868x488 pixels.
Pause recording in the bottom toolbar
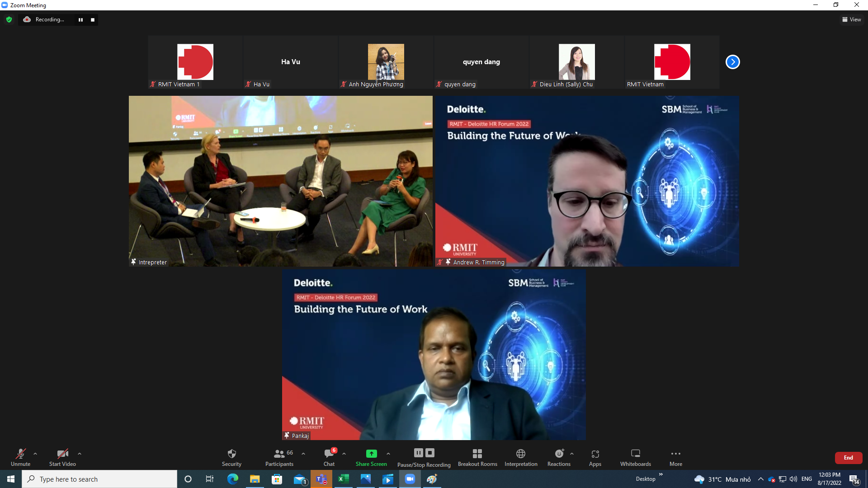(x=419, y=453)
